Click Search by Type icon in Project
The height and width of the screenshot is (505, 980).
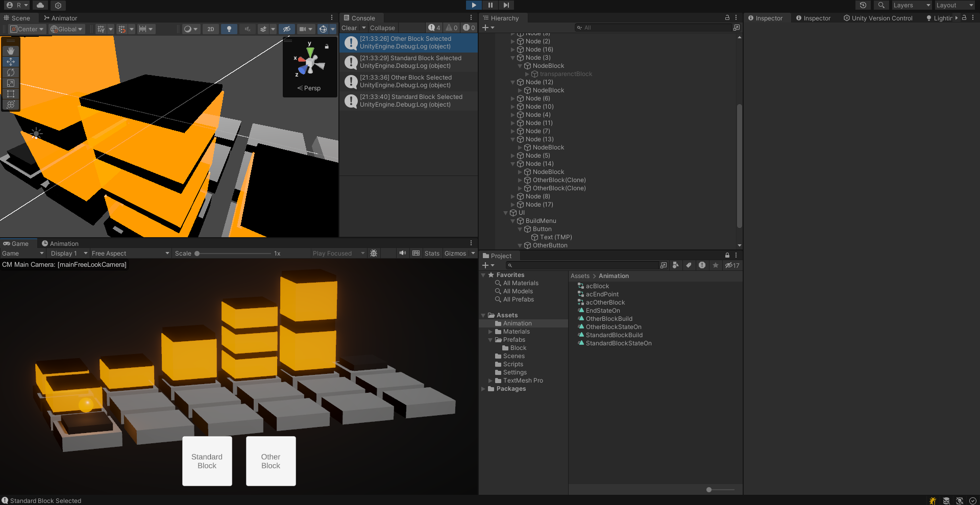[x=676, y=265]
